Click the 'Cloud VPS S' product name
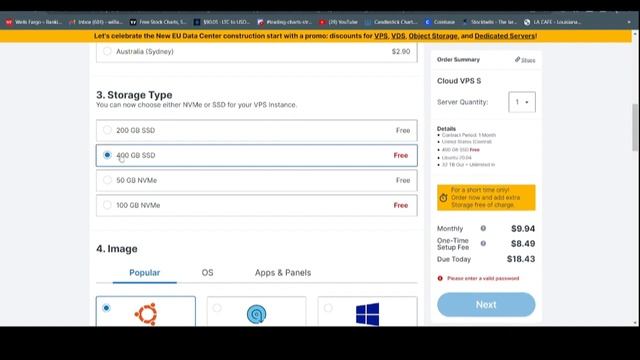 459,81
